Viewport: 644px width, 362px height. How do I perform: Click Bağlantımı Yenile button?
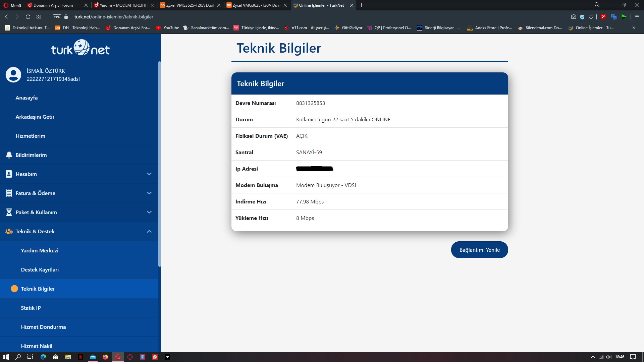point(479,249)
